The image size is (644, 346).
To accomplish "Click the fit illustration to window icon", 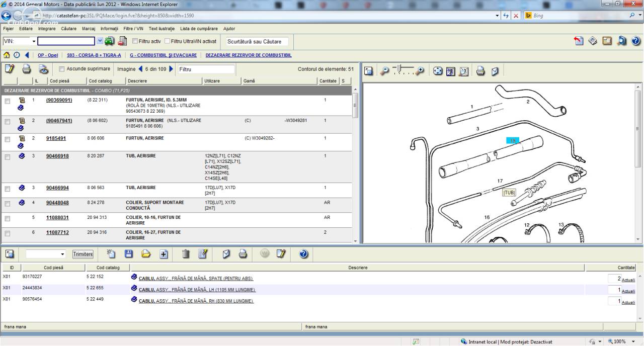I will [451, 71].
